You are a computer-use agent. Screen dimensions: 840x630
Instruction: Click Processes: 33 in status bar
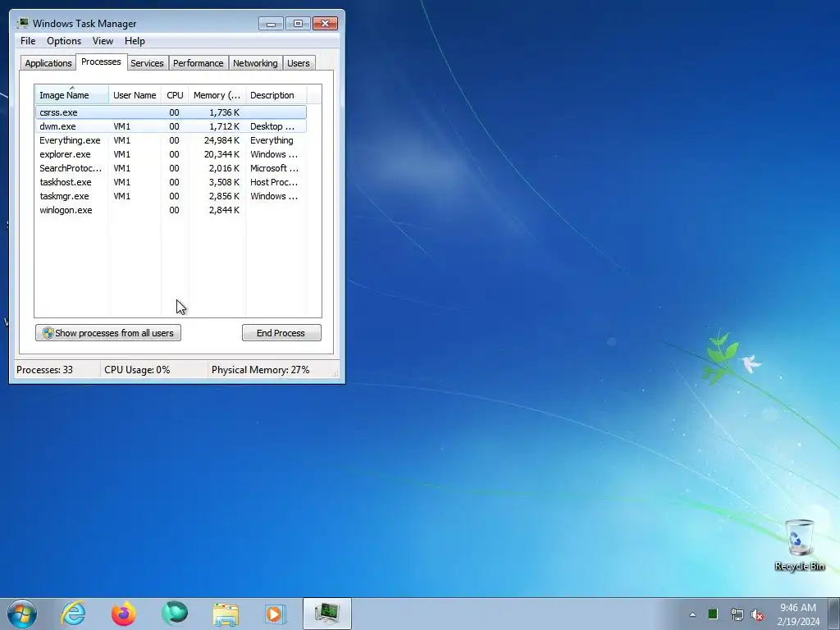[x=44, y=370]
